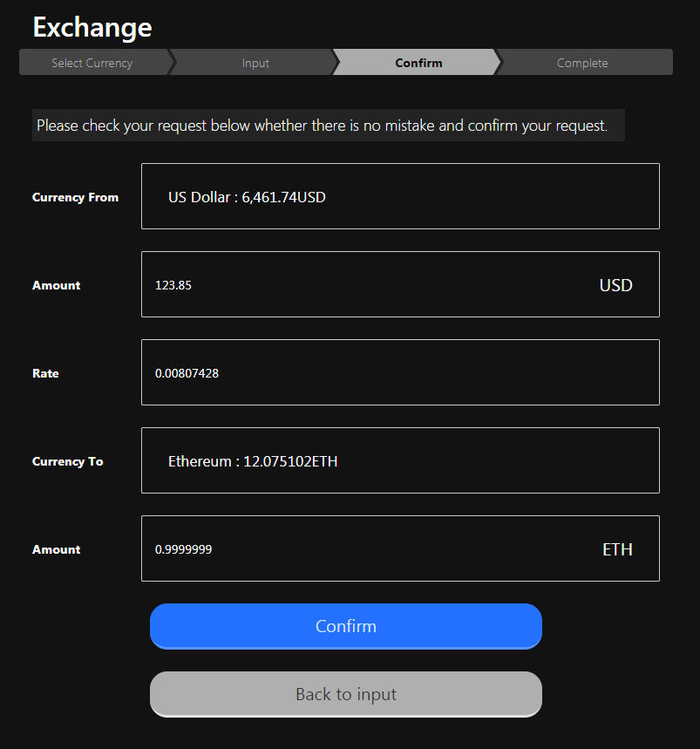
Task: Select the Ethereum balance field
Action: click(x=400, y=461)
